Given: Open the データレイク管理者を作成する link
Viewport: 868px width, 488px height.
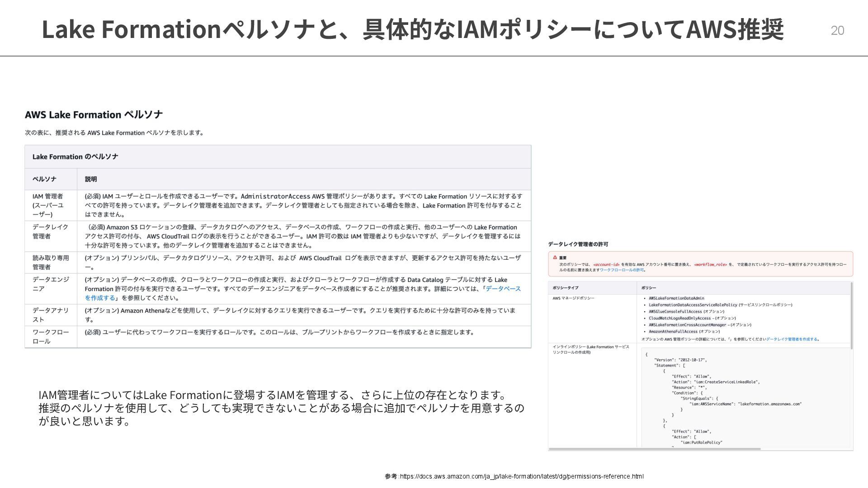Looking at the screenshot, I should coord(792,339).
